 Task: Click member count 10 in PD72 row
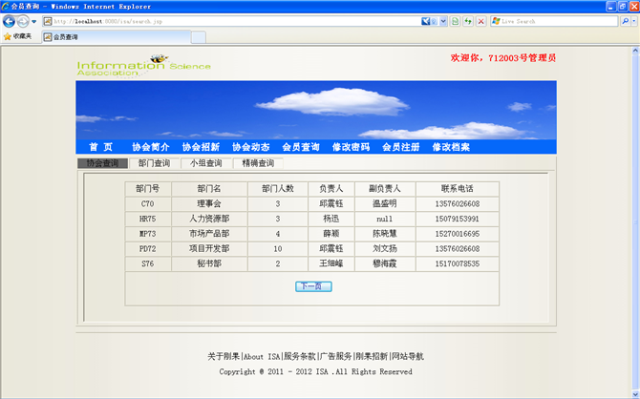[x=278, y=248]
